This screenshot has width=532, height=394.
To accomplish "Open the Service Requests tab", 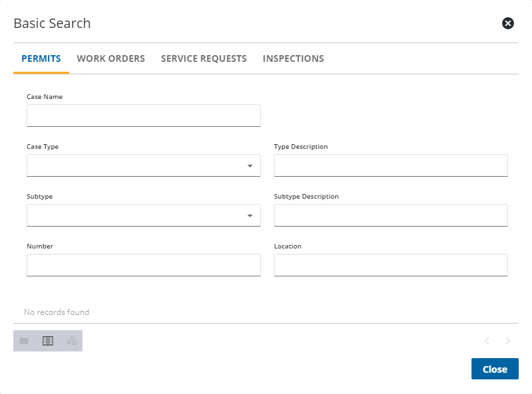I will pos(203,58).
